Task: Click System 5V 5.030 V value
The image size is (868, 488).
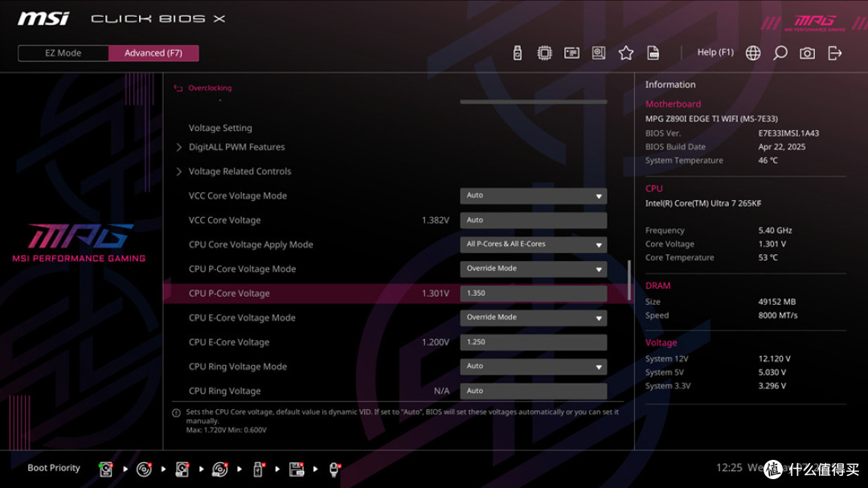Action: (772, 372)
